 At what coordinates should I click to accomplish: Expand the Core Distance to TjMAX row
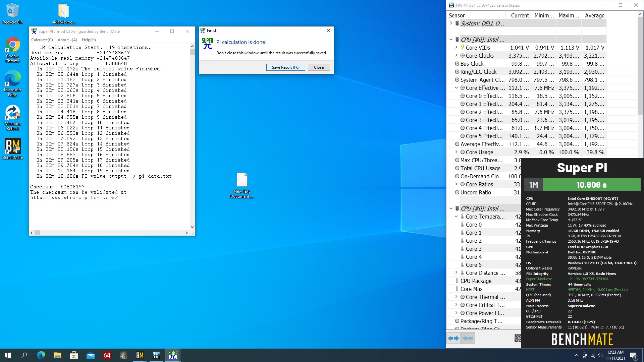[456, 273]
